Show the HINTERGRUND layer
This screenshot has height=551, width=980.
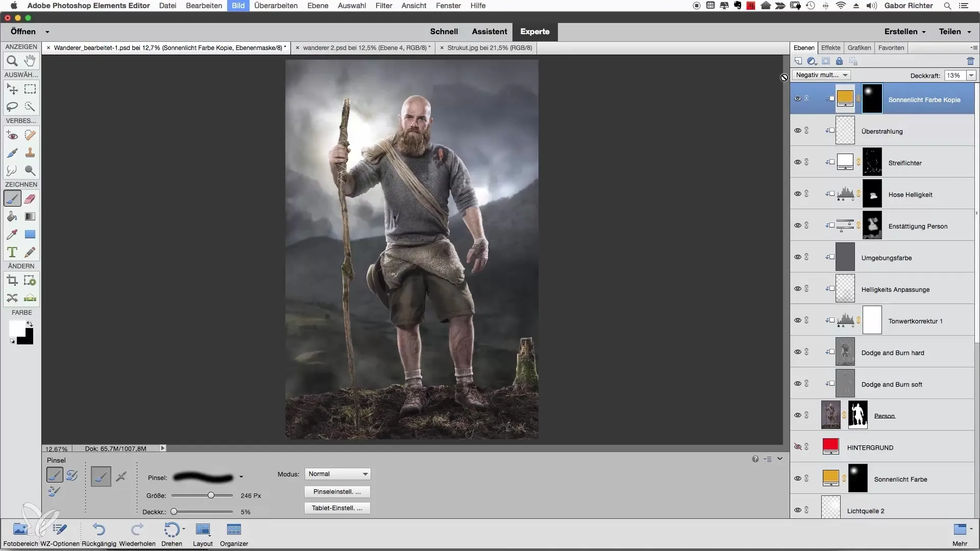[798, 446]
